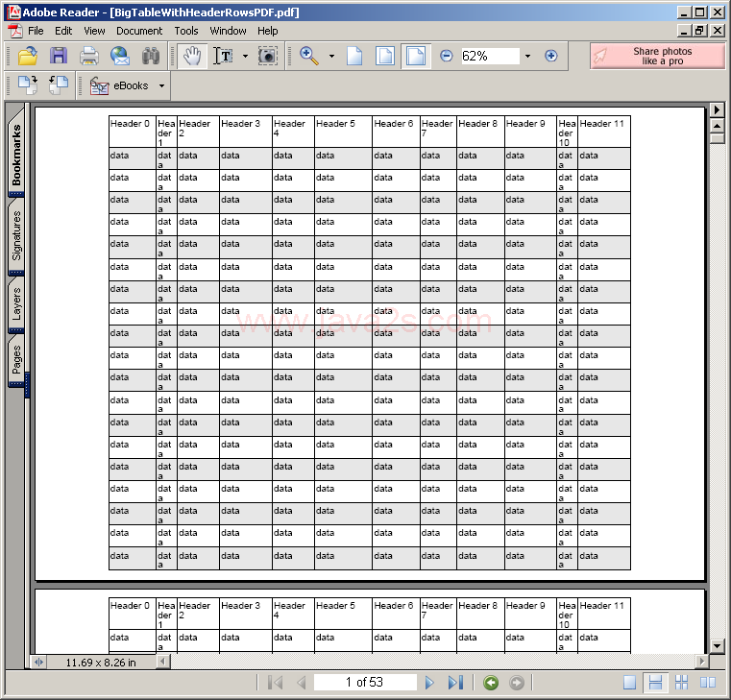Set view to Actual Size page icon
The height and width of the screenshot is (700, 731).
[354, 56]
